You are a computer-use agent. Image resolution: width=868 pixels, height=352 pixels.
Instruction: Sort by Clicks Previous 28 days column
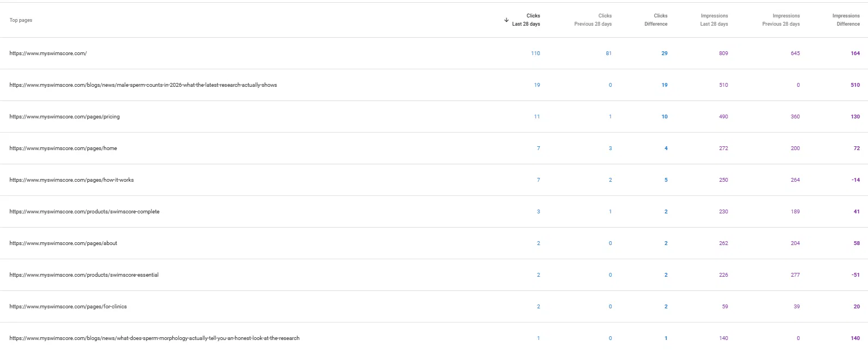[x=593, y=20]
